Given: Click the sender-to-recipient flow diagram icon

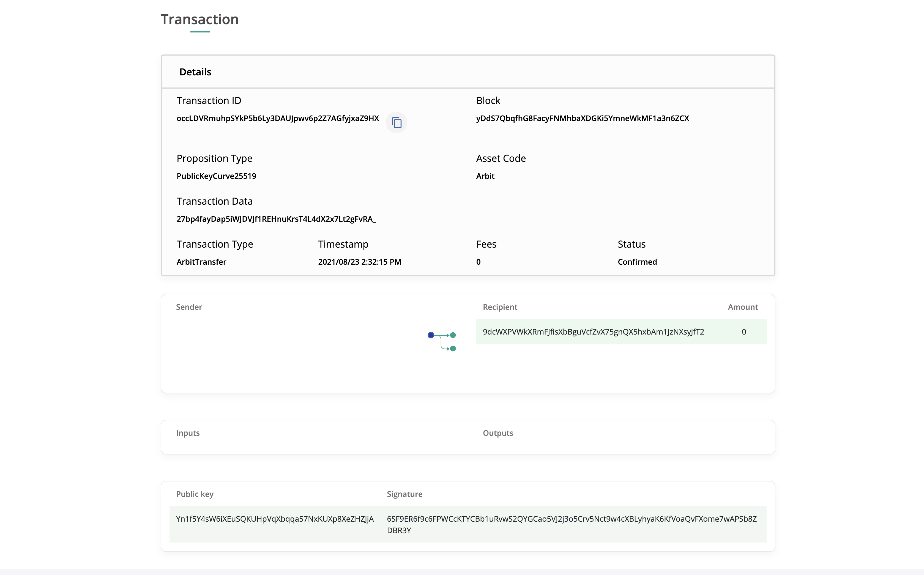Looking at the screenshot, I should [441, 341].
